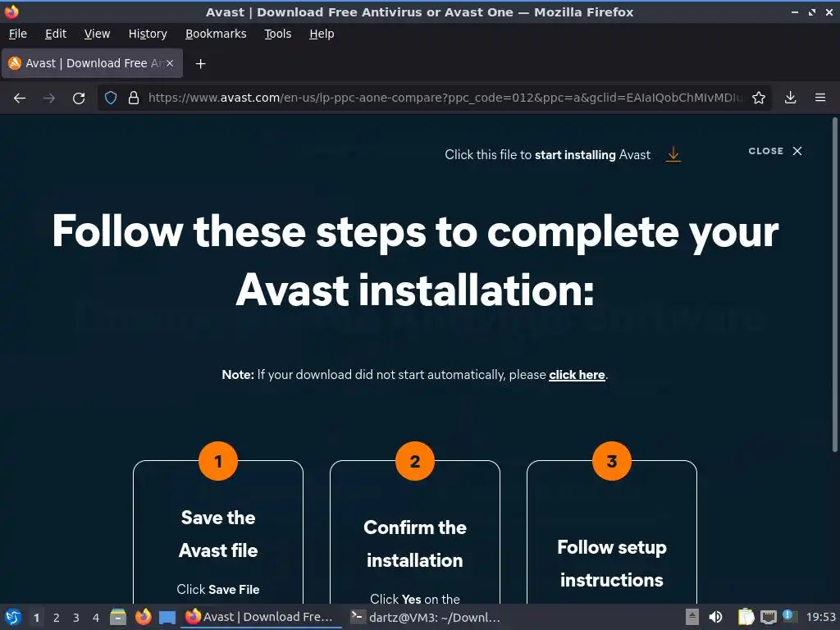Open the Tools menu

(x=277, y=34)
